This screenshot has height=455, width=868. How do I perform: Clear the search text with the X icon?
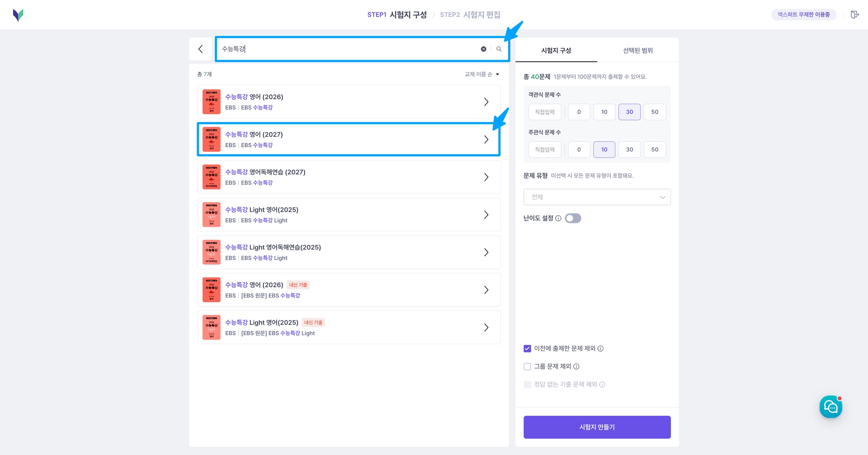(484, 49)
